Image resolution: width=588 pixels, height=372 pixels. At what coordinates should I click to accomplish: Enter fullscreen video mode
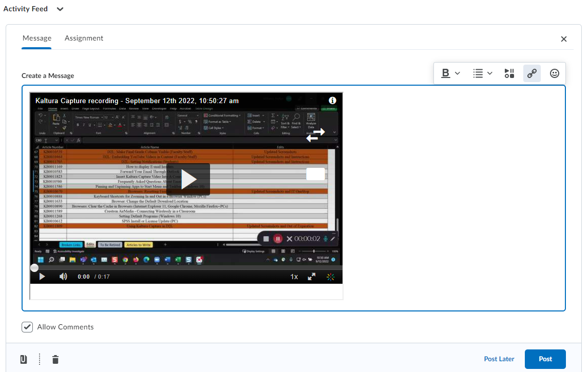(x=311, y=276)
